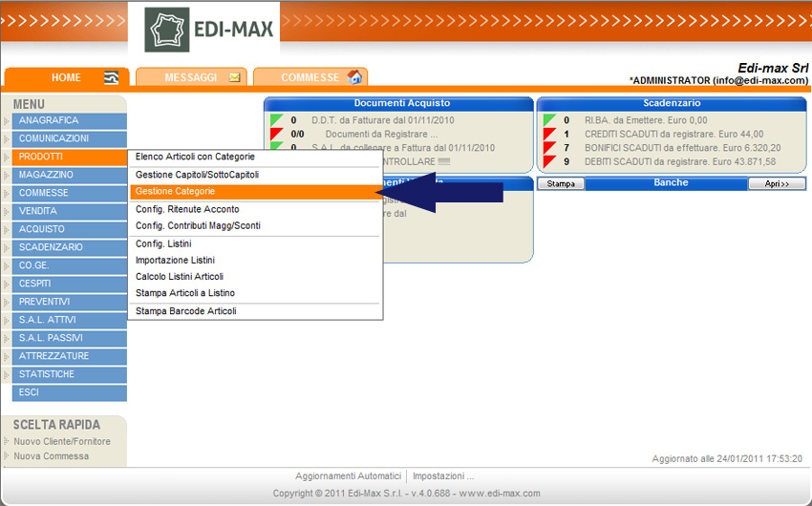Open Aggiornamenti Automatici in the footer

point(348,475)
